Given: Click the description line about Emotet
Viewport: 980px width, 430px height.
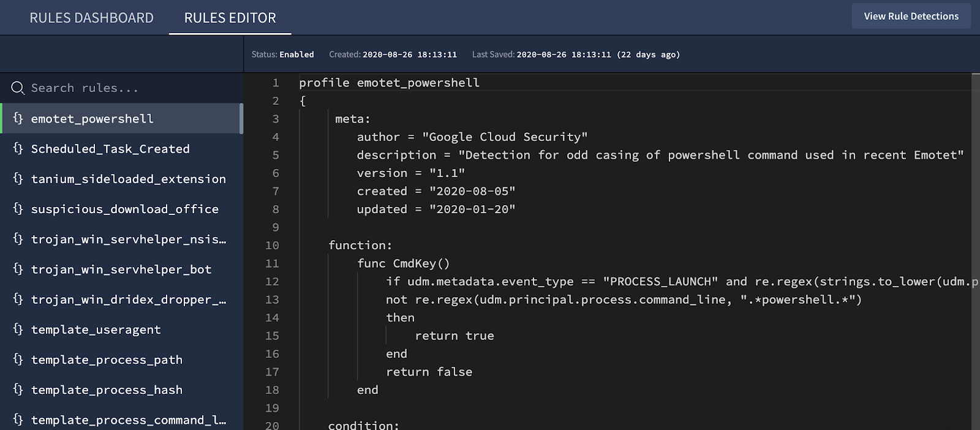Looking at the screenshot, I should (x=660, y=155).
